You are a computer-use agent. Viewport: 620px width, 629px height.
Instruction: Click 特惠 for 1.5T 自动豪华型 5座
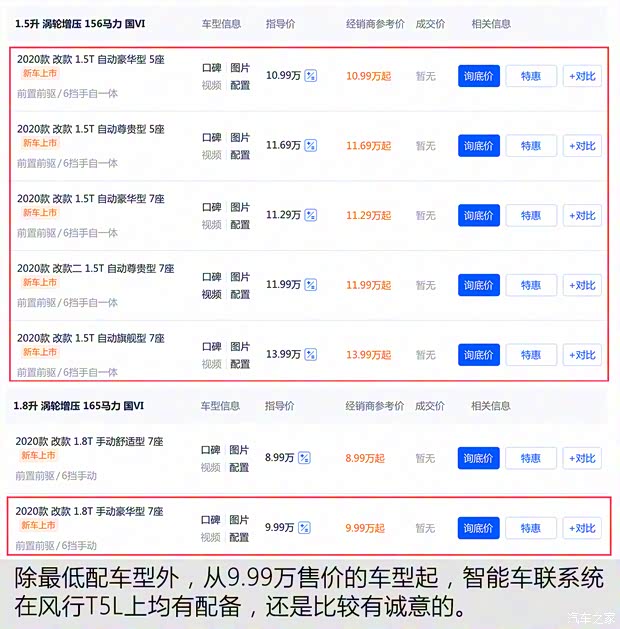point(531,76)
